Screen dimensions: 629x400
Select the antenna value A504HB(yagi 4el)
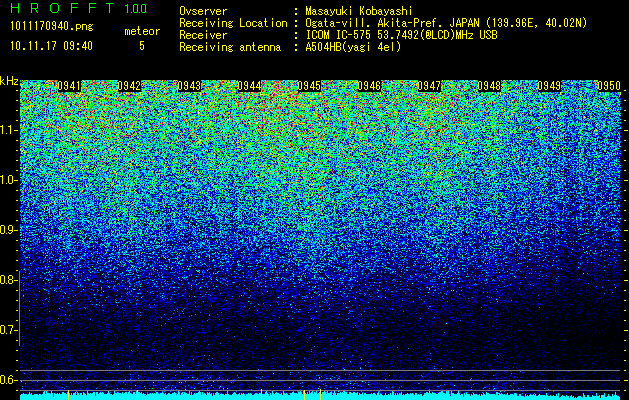tap(353, 47)
